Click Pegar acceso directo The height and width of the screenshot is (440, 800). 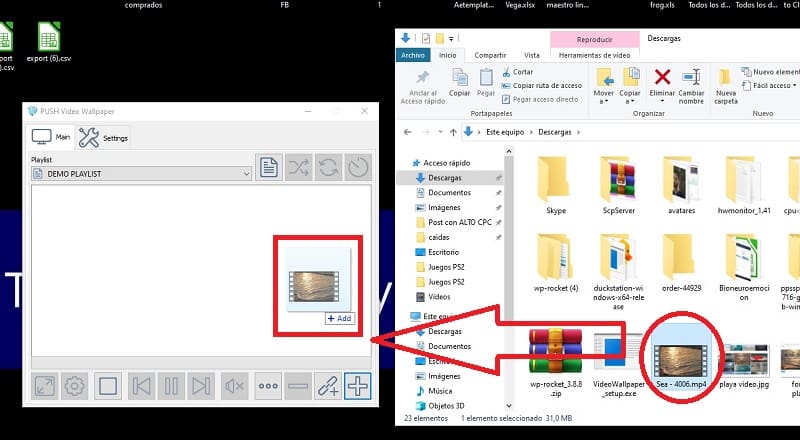pos(540,100)
